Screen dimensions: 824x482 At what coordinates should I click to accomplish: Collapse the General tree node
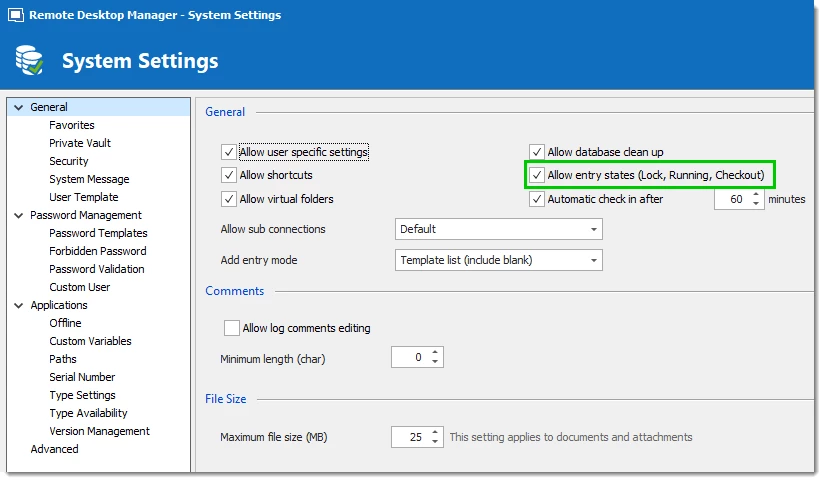coord(19,107)
